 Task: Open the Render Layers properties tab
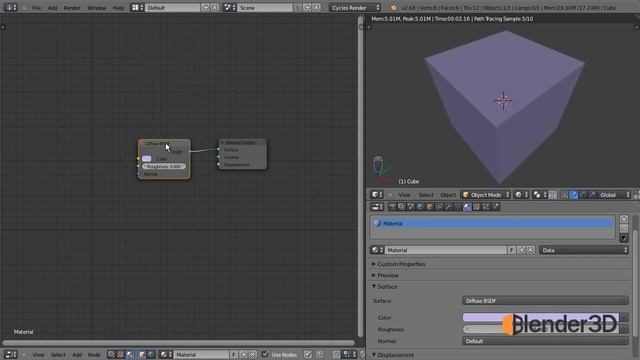[x=402, y=207]
